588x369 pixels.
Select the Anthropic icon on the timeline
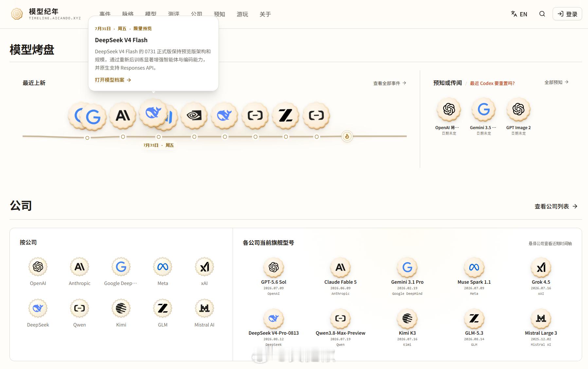pos(123,115)
